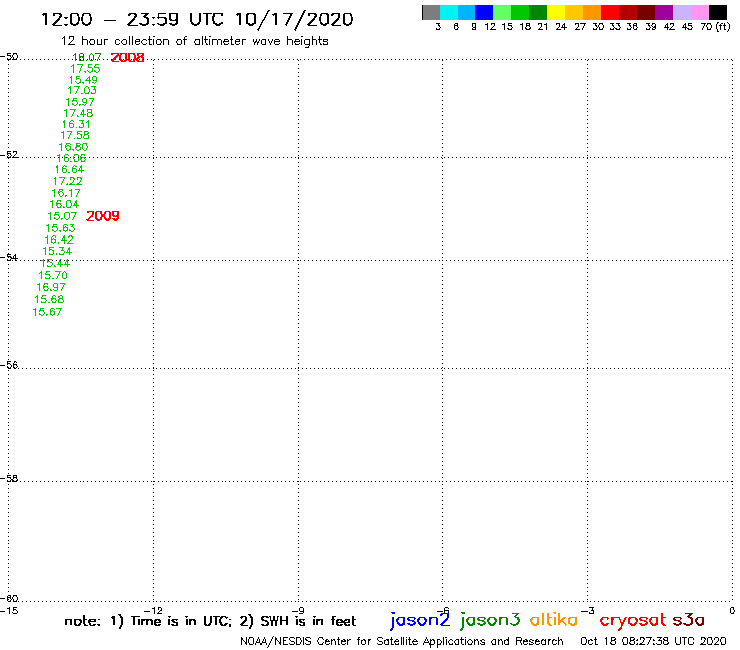Click the altika satellite label
Viewport: 740px width, 650px height.
pyautogui.click(x=554, y=620)
